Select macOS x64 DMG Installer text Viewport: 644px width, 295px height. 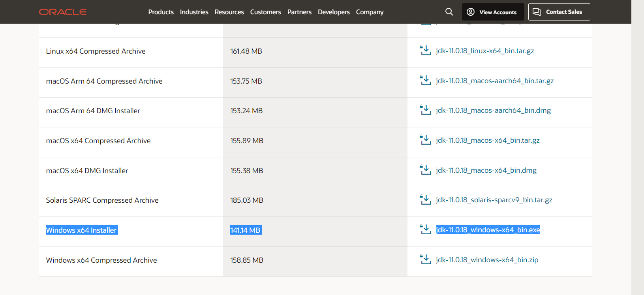(x=87, y=171)
